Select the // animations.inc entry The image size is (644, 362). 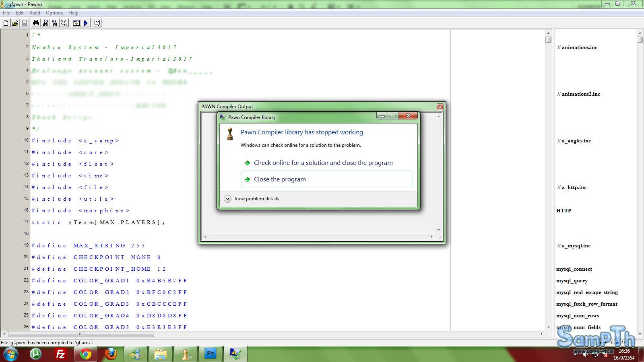tap(577, 47)
